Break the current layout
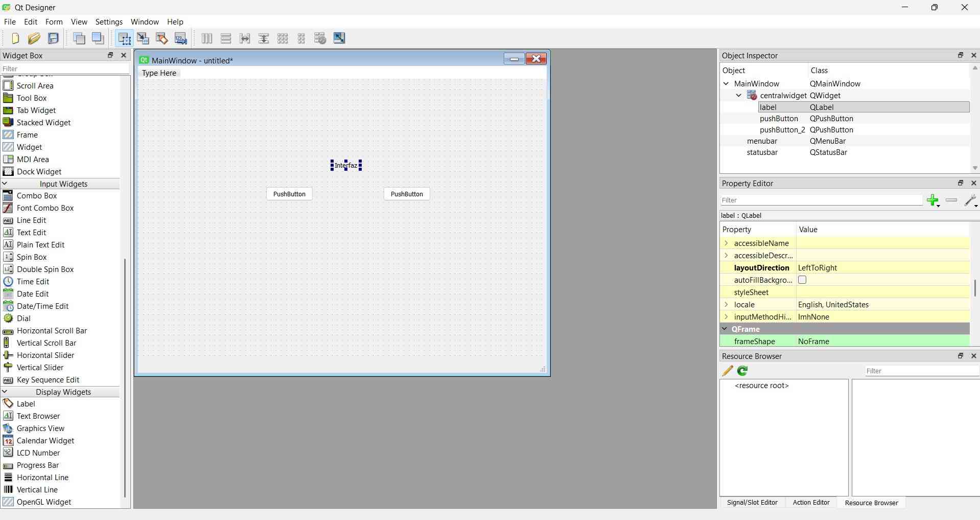The image size is (980, 520). (x=320, y=38)
